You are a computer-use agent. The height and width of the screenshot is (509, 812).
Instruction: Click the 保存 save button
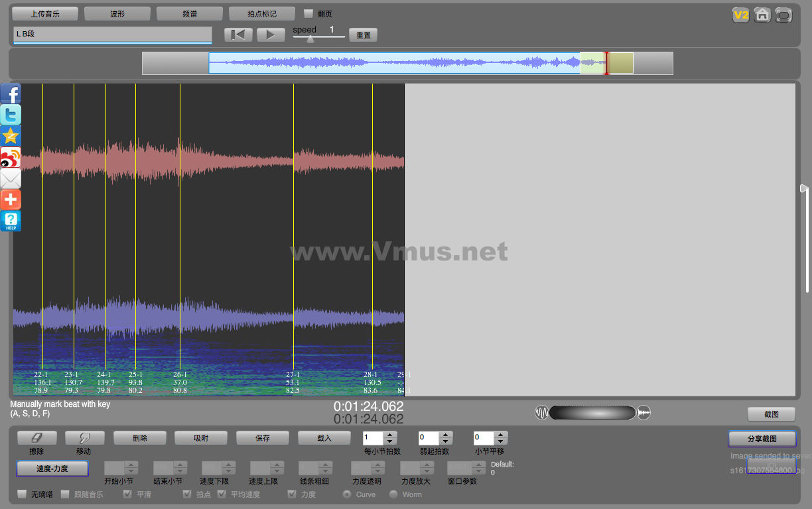(x=263, y=438)
